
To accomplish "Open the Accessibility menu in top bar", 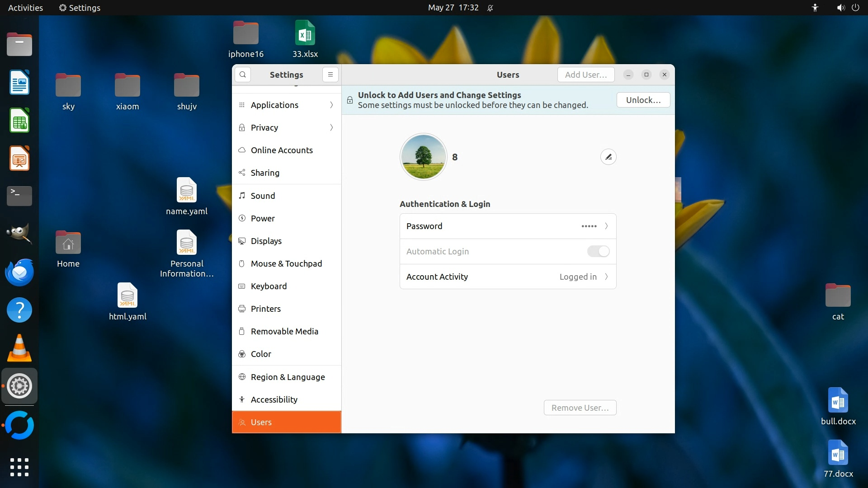I will (x=815, y=8).
